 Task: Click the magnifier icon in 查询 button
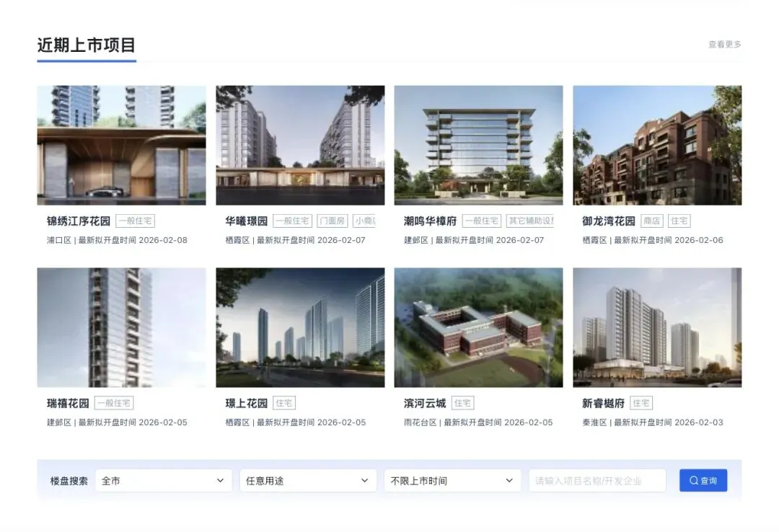click(x=694, y=480)
